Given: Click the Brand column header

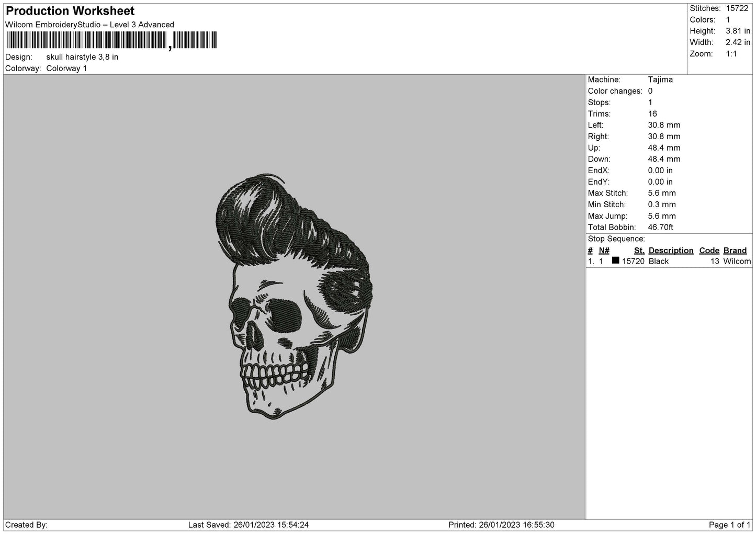Looking at the screenshot, I should click(735, 251).
